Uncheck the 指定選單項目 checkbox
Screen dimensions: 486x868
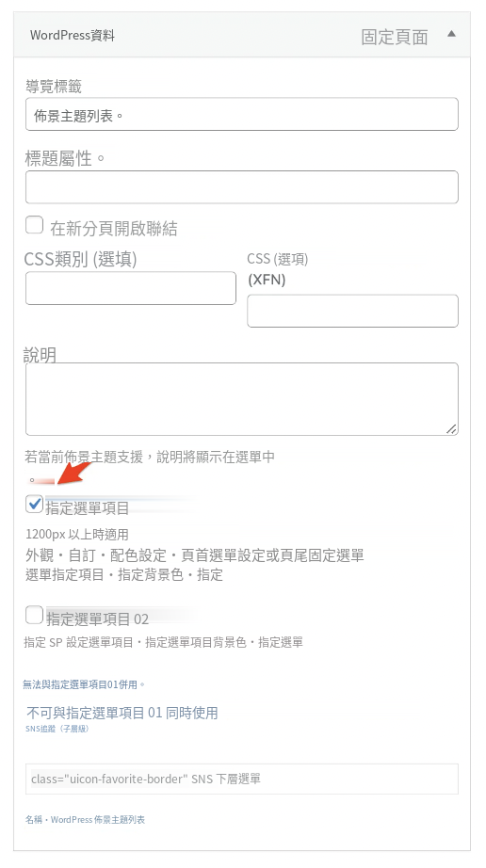(34, 504)
